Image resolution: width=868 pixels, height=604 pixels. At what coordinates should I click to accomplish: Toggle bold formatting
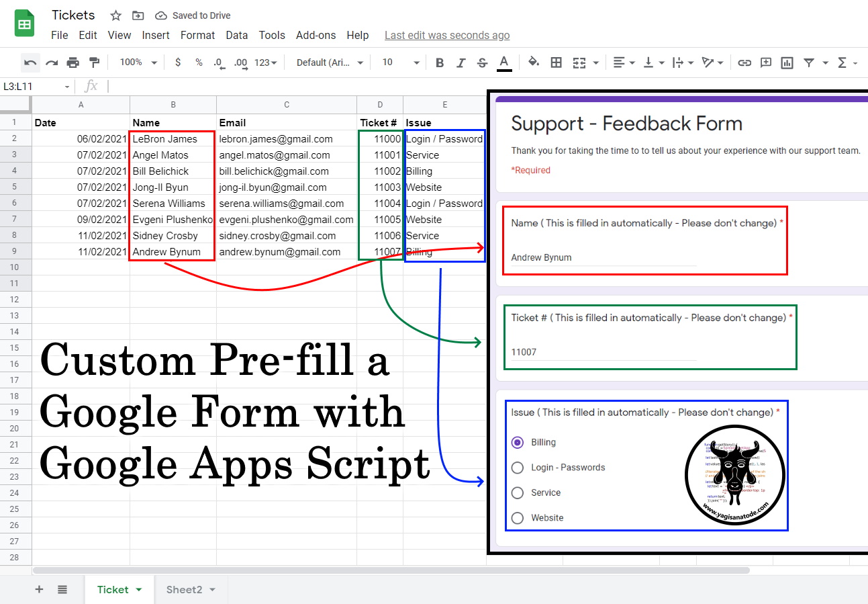tap(440, 62)
